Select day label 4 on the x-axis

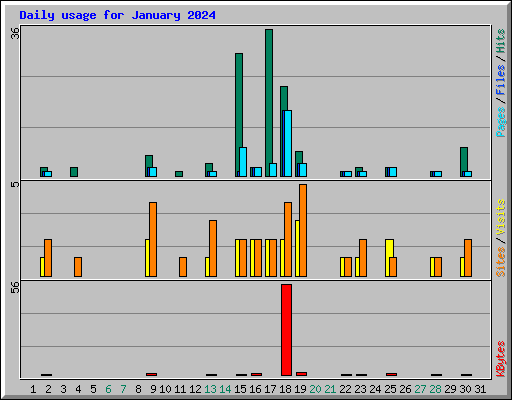click(78, 389)
